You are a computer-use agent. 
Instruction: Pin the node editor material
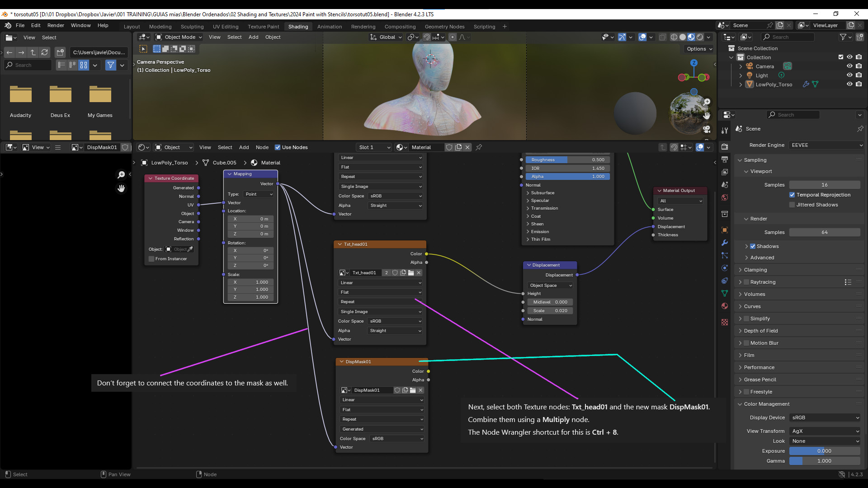479,147
